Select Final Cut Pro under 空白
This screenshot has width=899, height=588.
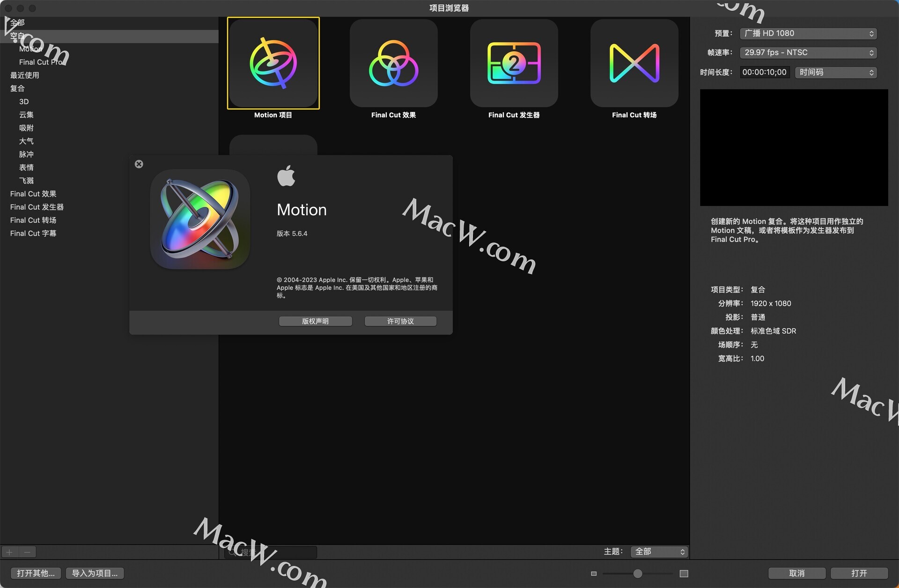(109, 62)
